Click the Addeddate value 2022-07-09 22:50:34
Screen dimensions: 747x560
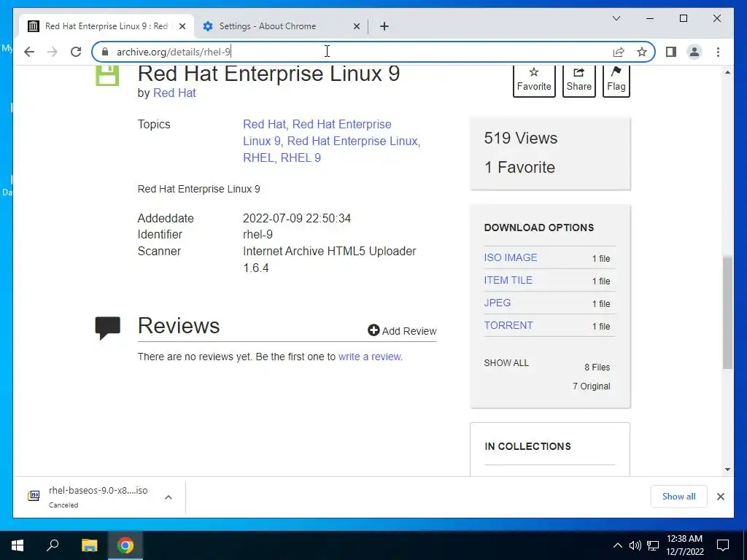[x=297, y=218]
